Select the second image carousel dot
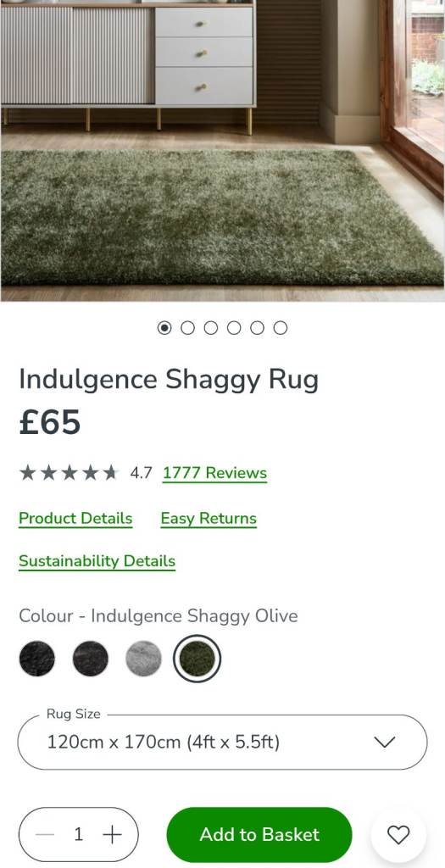Viewport: 445px width, 868px height. [187, 328]
